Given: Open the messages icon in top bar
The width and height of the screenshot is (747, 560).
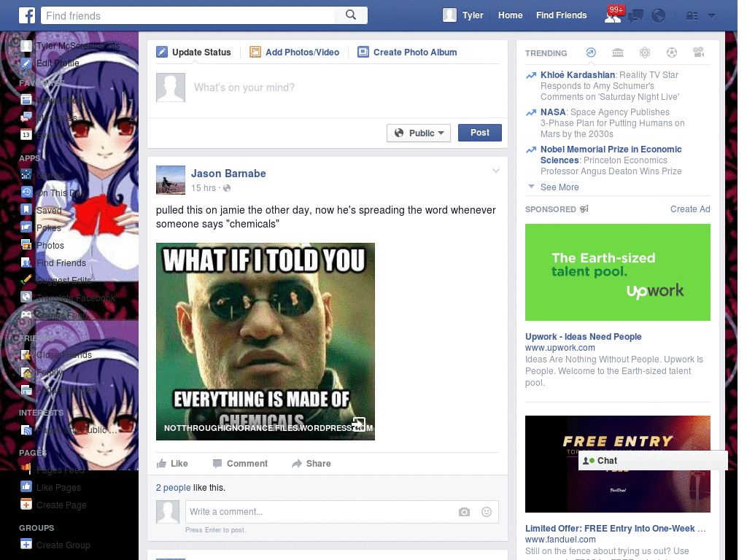Looking at the screenshot, I should [635, 16].
